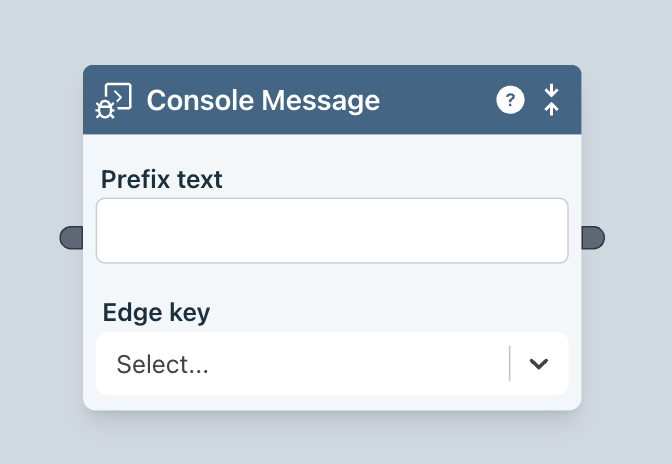Click empty canvas right of output handle
This screenshot has width=672, height=464.
(x=640, y=237)
